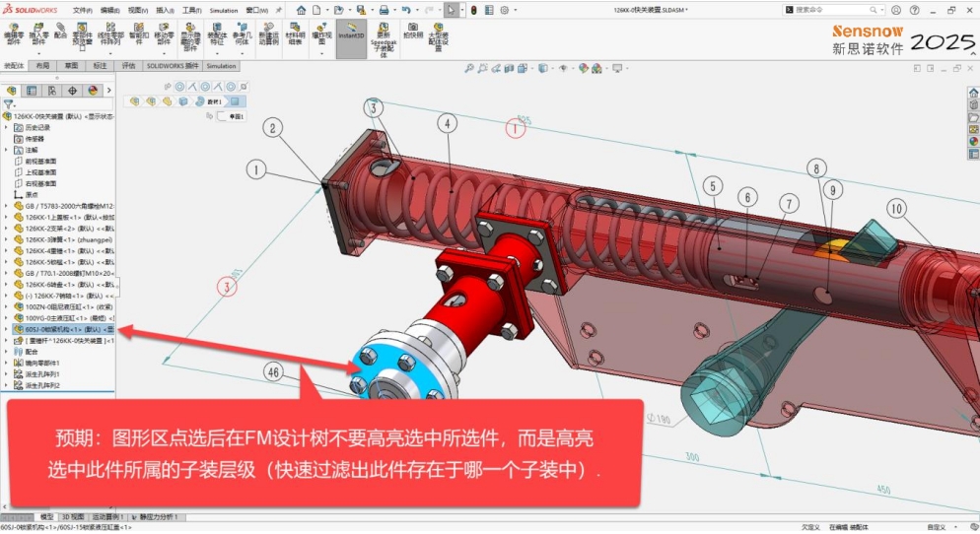The height and width of the screenshot is (534, 980).
Task: Expand the 60SJ-0铰紧机构 subassembly node
Action: click(x=7, y=329)
